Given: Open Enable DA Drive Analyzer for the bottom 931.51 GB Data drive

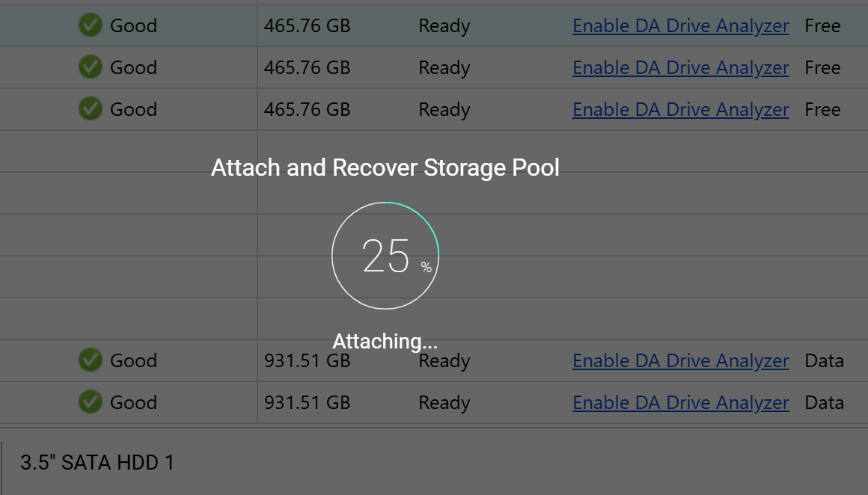Looking at the screenshot, I should [x=680, y=402].
